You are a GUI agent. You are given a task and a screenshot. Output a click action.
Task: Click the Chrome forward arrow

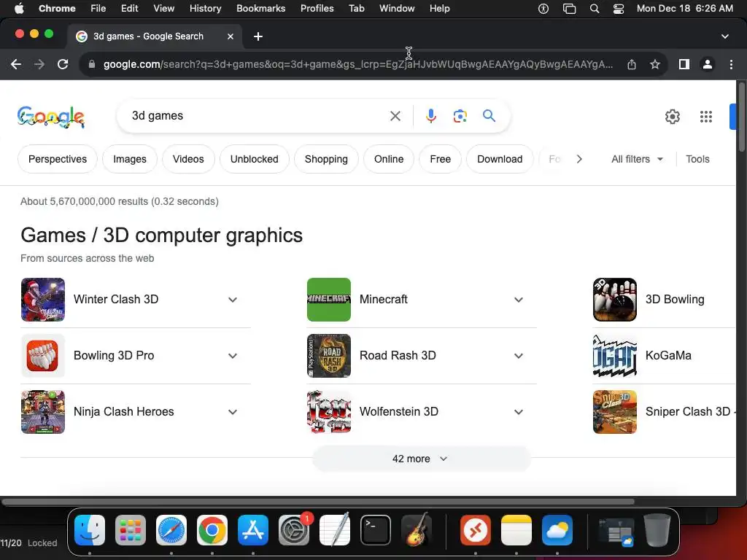(39, 64)
